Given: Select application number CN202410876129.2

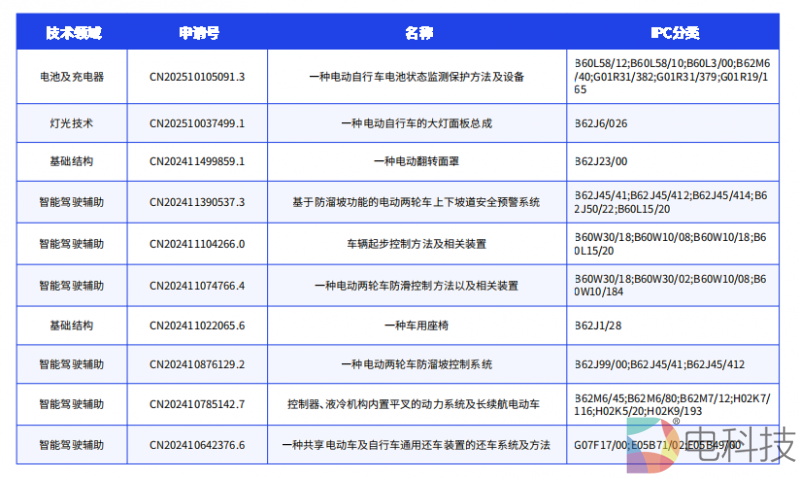Looking at the screenshot, I should pyautogui.click(x=197, y=365).
